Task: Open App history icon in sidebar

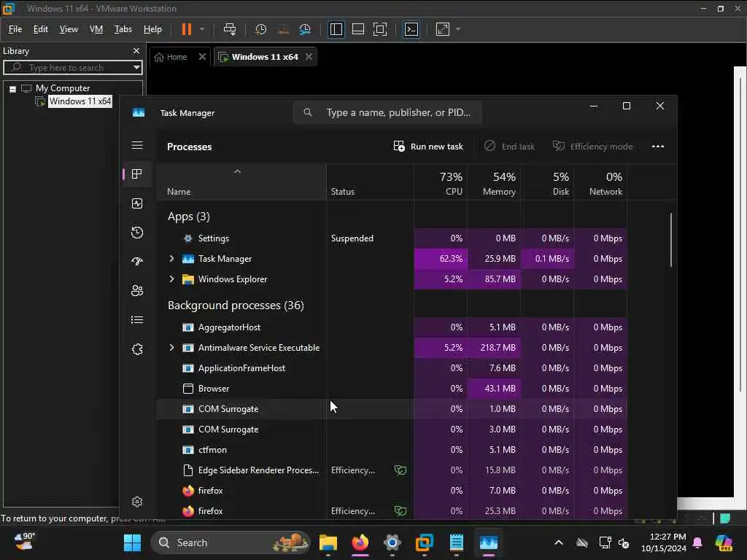Action: [x=137, y=233]
